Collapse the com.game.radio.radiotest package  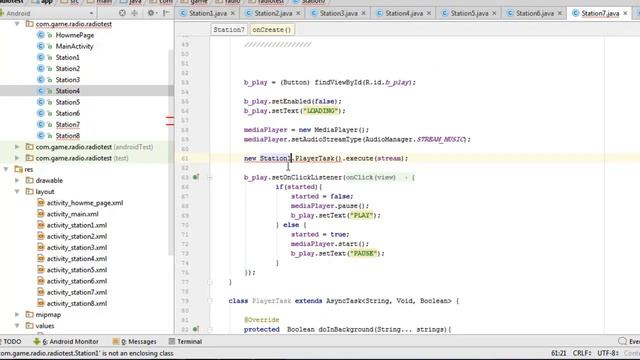[x=17, y=24]
